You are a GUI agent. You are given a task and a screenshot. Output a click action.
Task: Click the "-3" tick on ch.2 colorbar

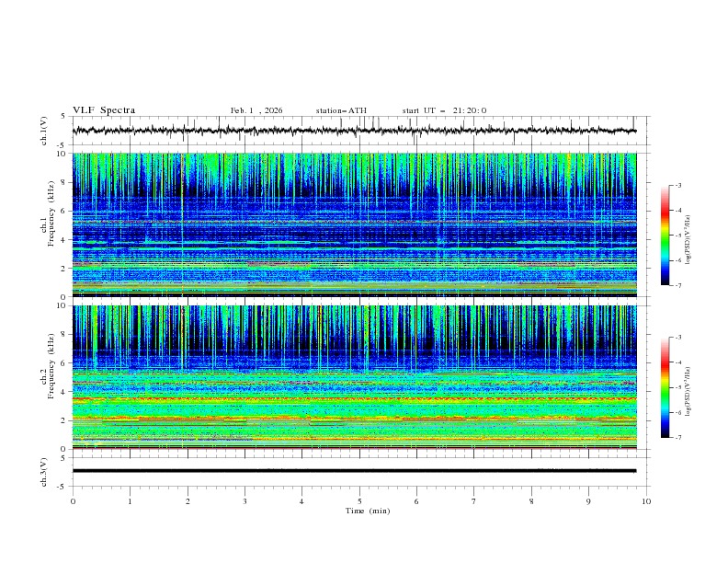point(678,338)
